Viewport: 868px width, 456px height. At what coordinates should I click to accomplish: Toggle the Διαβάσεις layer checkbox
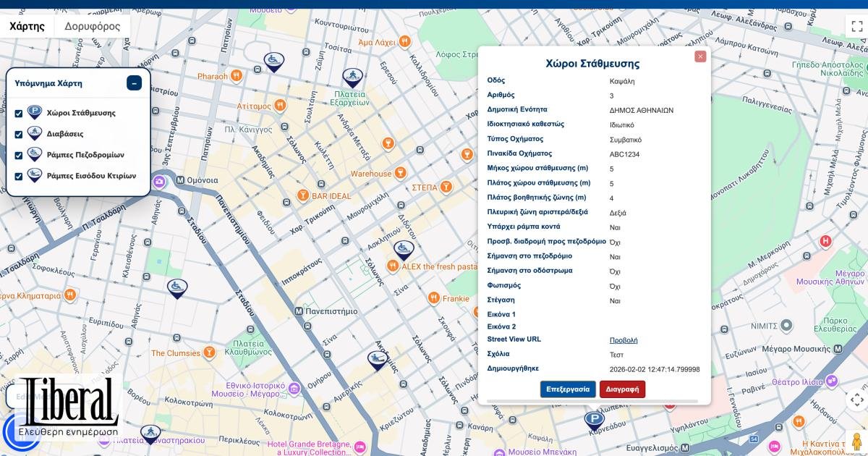[19, 135]
